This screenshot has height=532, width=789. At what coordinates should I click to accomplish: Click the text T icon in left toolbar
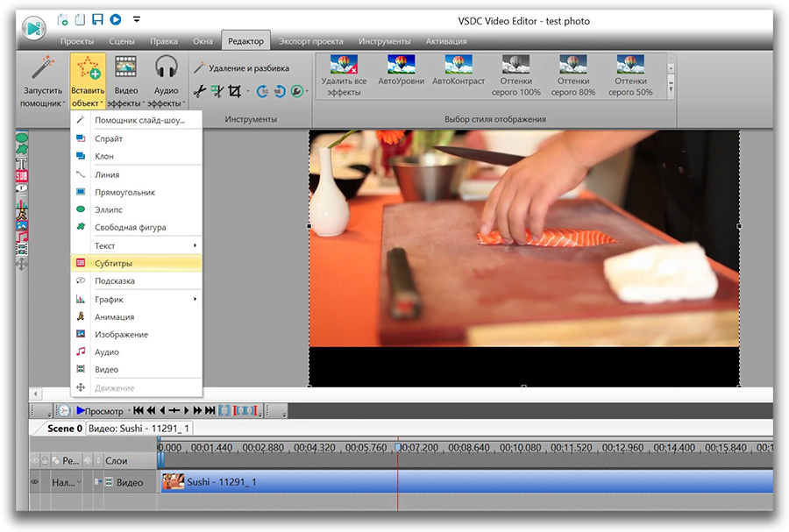[x=22, y=164]
